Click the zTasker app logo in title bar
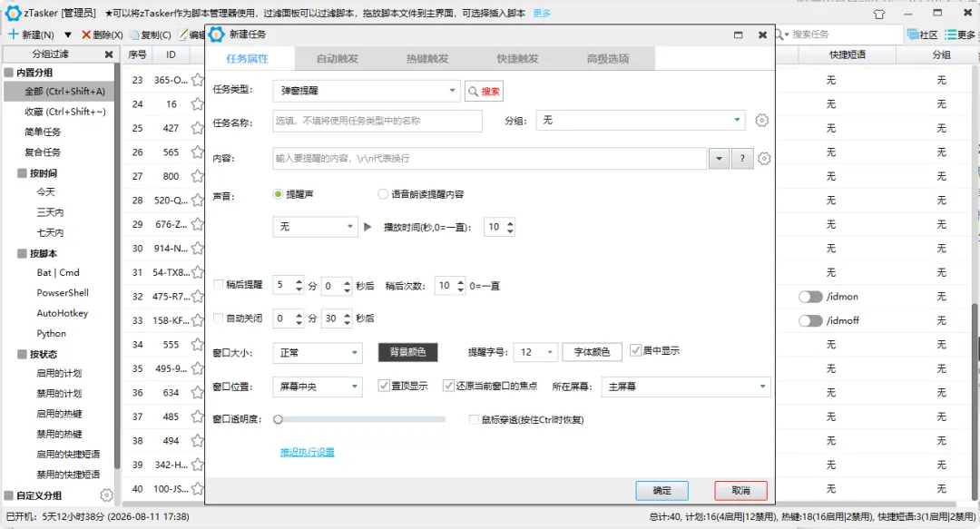Image resolution: width=980 pixels, height=529 pixels. [x=13, y=13]
